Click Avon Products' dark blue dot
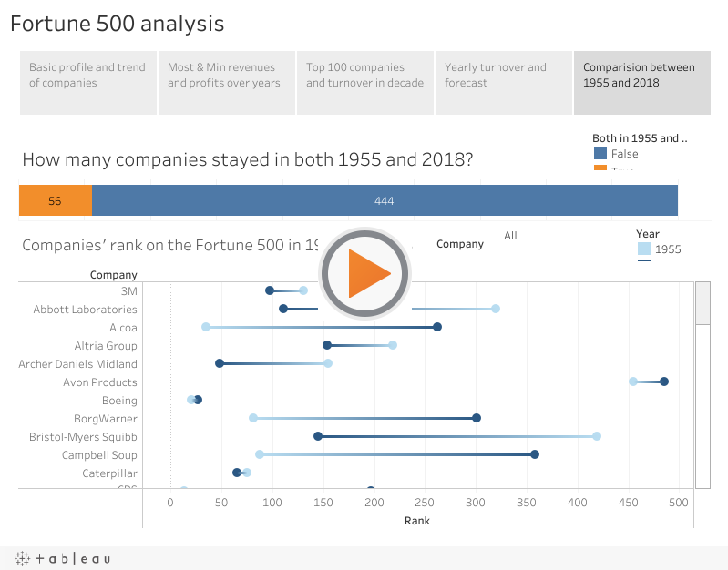This screenshot has height=570, width=728. [x=664, y=382]
